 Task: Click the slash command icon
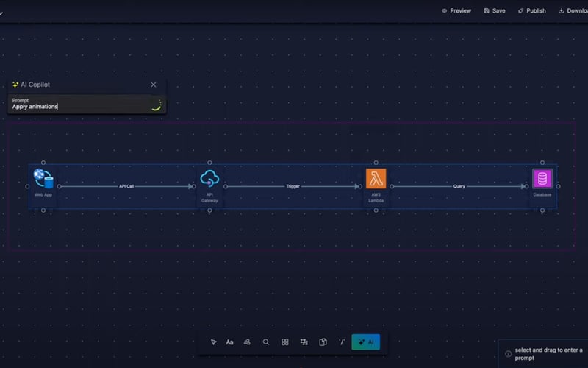(342, 342)
